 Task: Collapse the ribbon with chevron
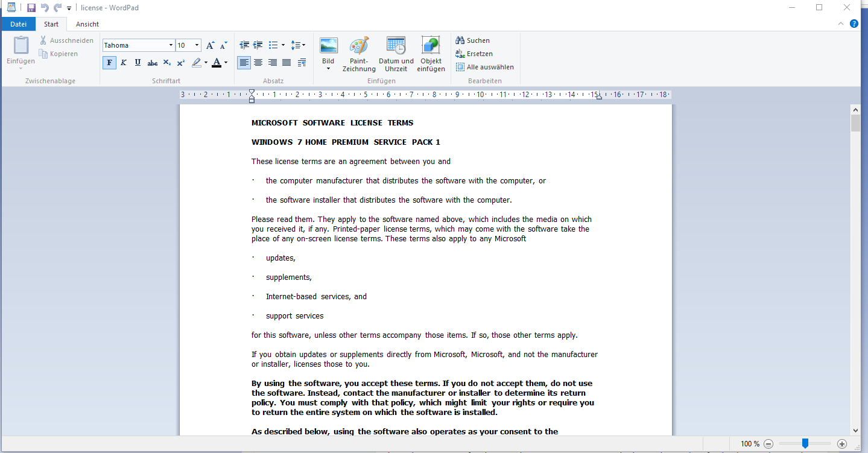[x=841, y=24]
